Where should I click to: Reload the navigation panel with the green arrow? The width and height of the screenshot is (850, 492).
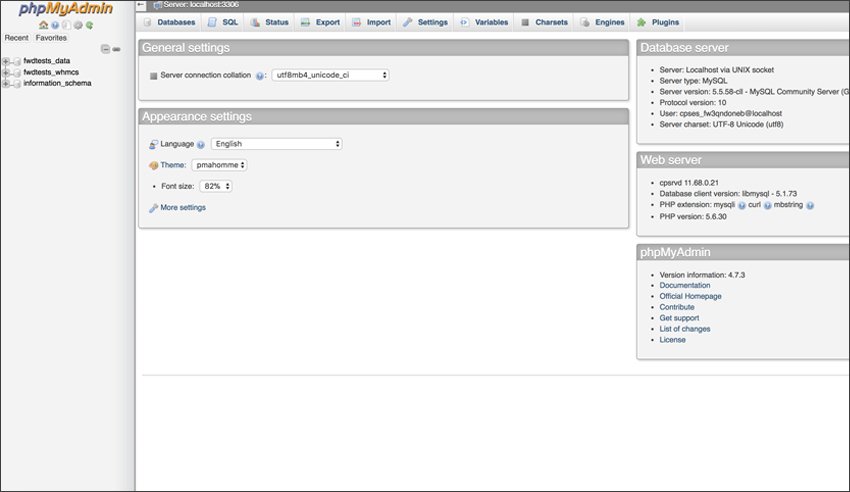click(89, 25)
